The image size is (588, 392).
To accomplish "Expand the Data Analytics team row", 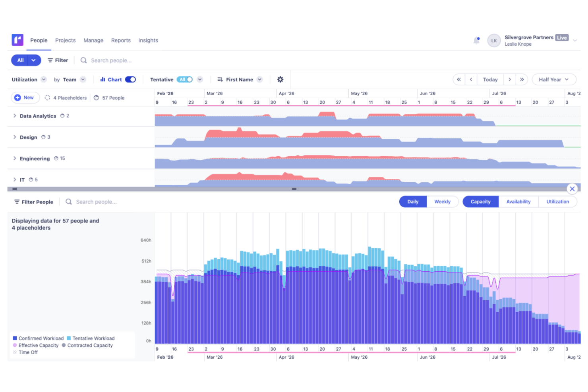I will (15, 116).
